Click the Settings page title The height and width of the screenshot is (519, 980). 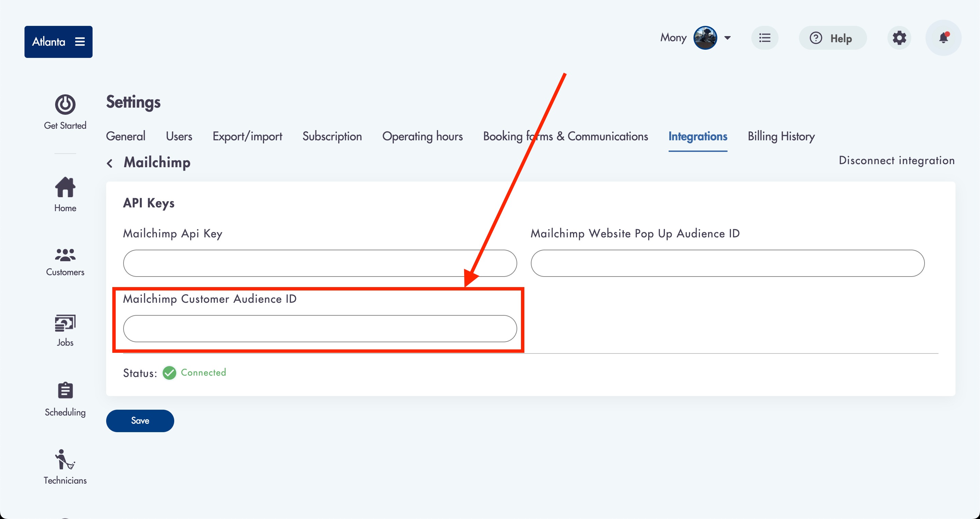[x=133, y=102]
